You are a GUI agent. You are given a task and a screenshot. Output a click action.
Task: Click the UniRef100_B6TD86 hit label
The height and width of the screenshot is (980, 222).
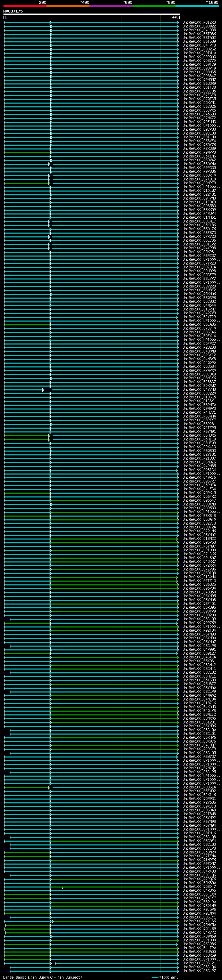click(x=199, y=34)
